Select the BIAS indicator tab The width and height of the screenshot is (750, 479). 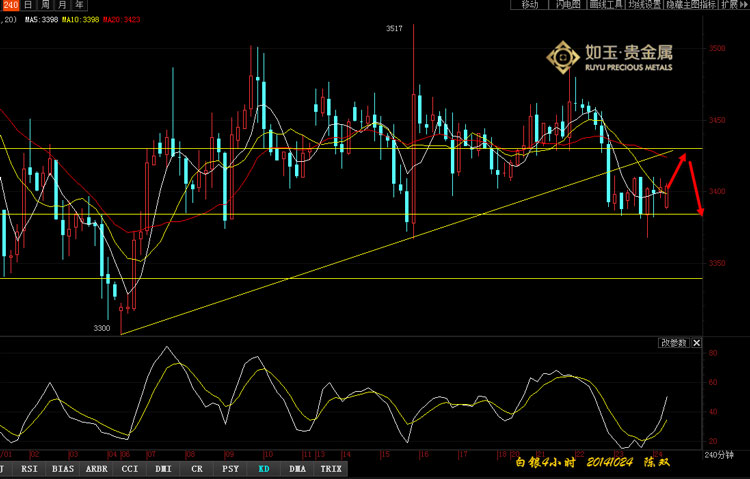(x=62, y=467)
